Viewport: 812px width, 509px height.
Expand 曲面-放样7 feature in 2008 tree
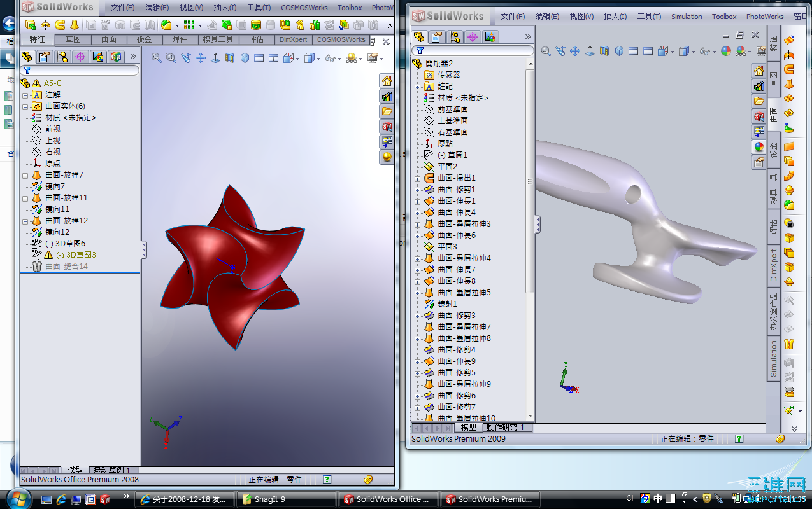[x=25, y=175]
